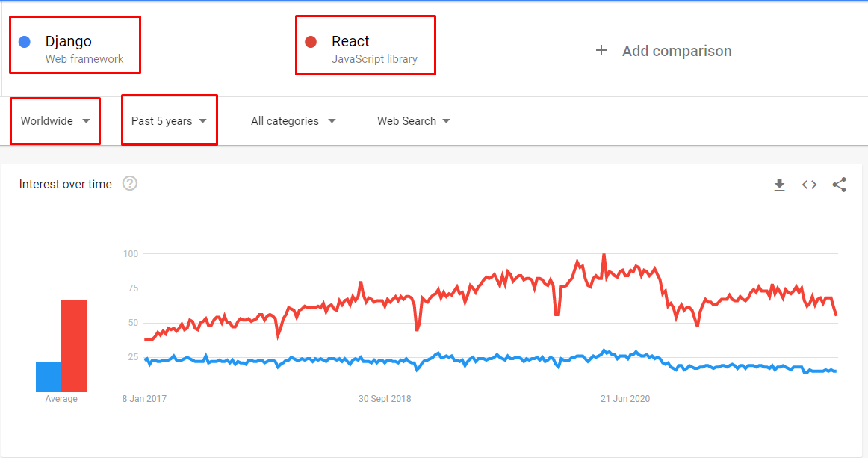Click the 30 Sept 2018 axis label
Viewport: 868px width, 458px height.
point(385,399)
